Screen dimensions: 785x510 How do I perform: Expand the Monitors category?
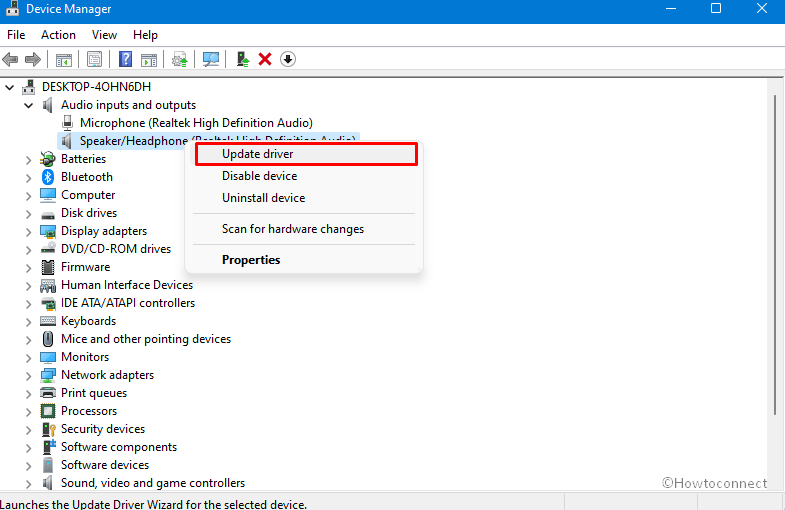[x=29, y=358]
